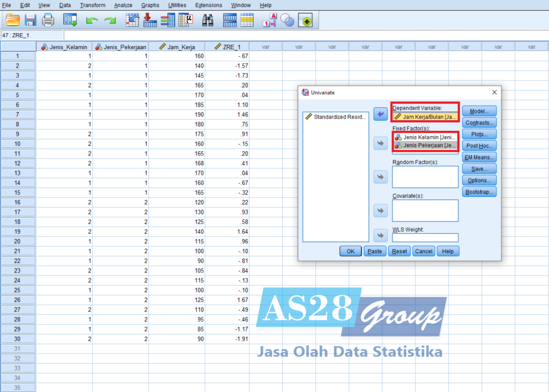Open the Transform menu
Screen dimensions: 549x392
pyautogui.click(x=93, y=5)
